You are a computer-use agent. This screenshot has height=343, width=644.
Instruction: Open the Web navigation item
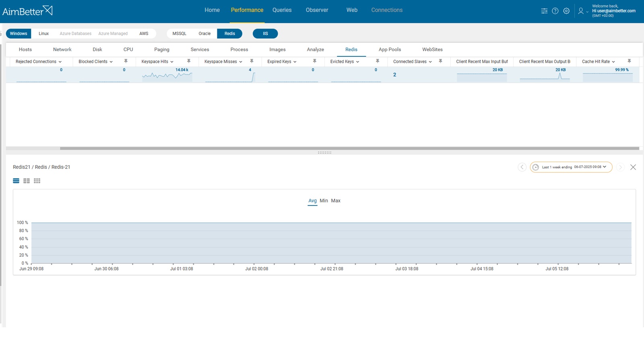coord(352,10)
